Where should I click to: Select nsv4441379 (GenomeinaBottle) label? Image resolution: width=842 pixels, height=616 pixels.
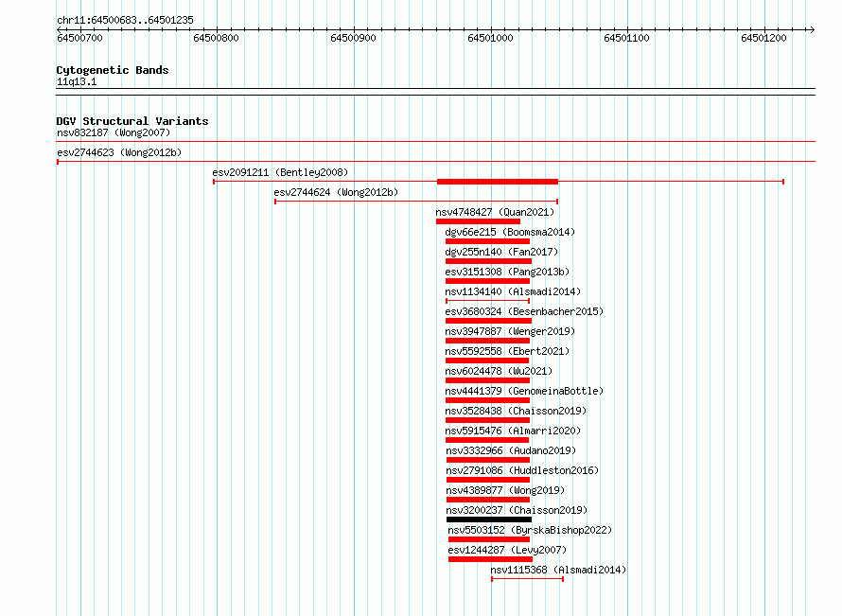click(524, 391)
